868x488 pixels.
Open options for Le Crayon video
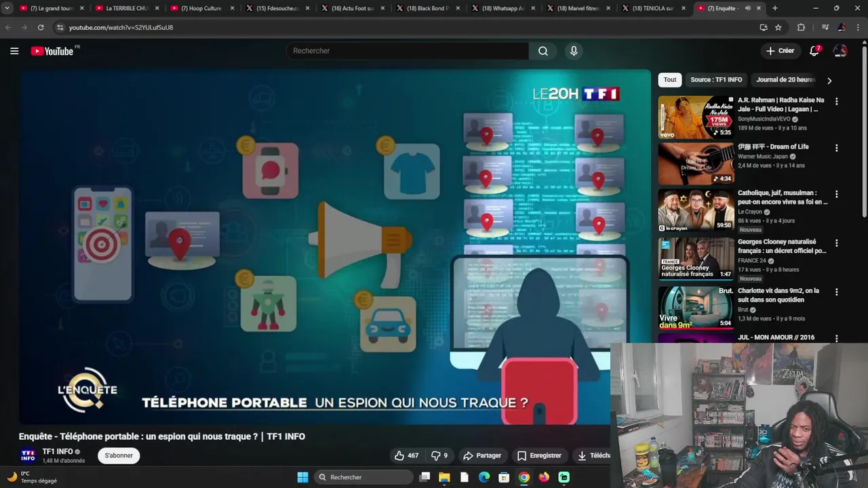836,194
